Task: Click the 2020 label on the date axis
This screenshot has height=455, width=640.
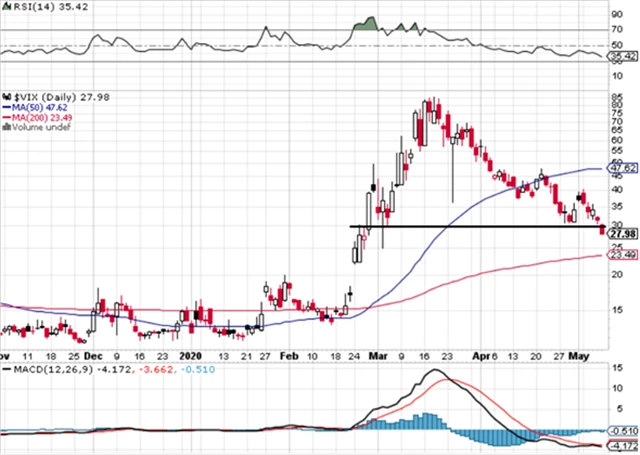Action: 193,355
